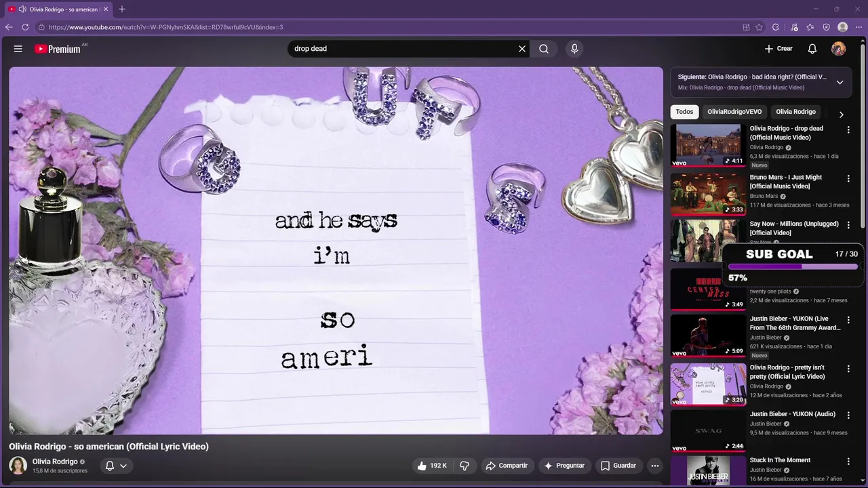Start voice search with the microphone icon
The height and width of the screenshot is (488, 868).
pyautogui.click(x=574, y=49)
